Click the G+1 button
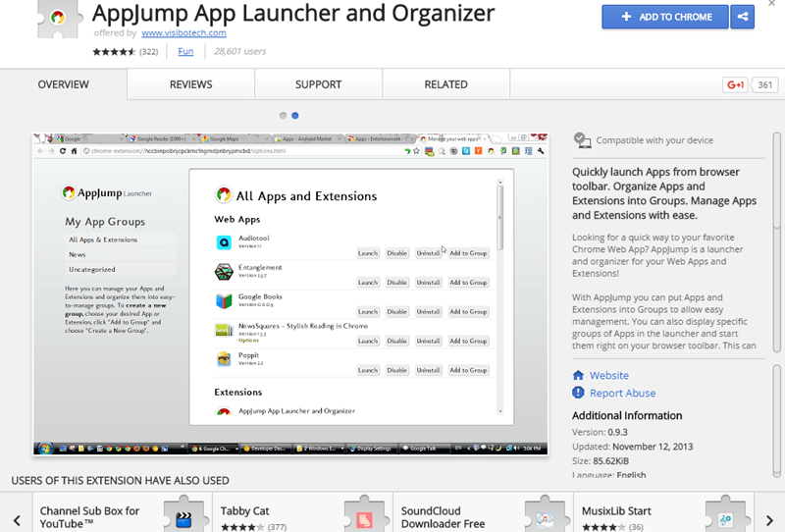This screenshot has width=785, height=532. click(x=735, y=85)
